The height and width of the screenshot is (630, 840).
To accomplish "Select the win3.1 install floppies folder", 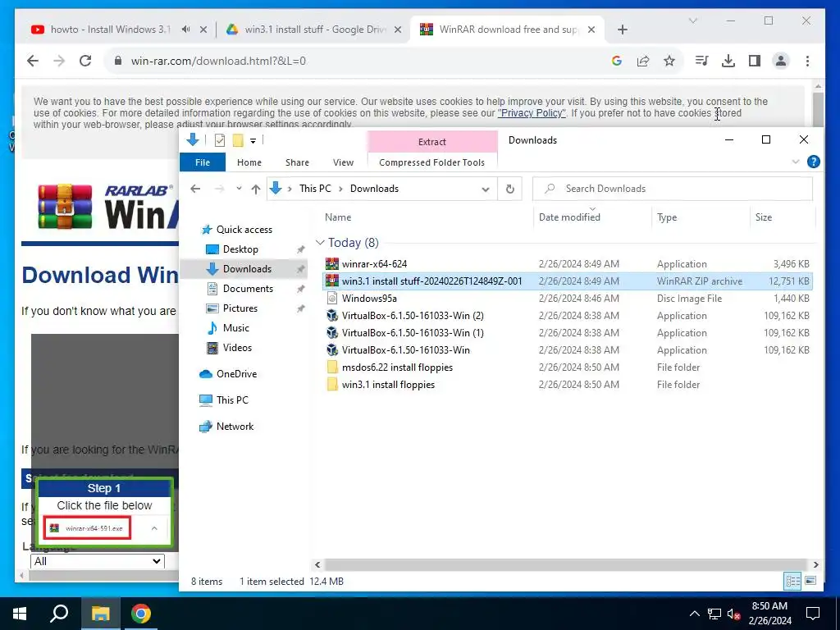I will tap(568, 384).
